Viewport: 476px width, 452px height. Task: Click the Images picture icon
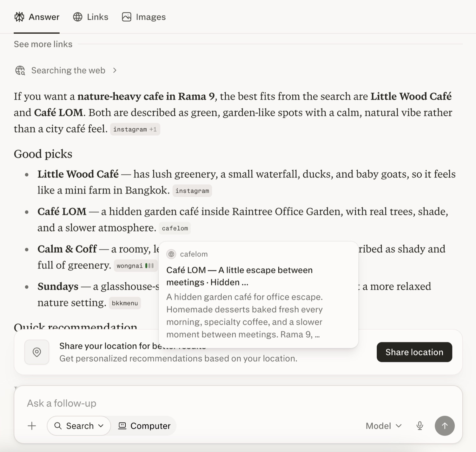(x=127, y=17)
